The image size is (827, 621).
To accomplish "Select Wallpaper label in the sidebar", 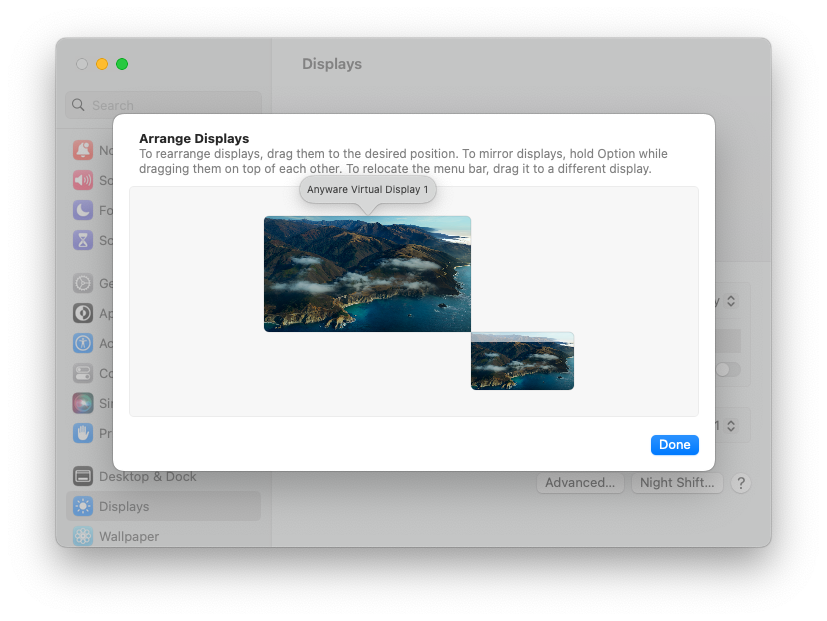I will (x=129, y=537).
